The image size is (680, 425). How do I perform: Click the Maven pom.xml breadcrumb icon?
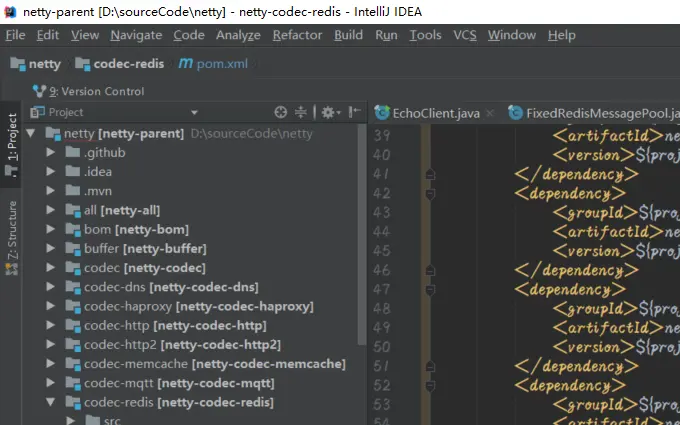[186, 63]
